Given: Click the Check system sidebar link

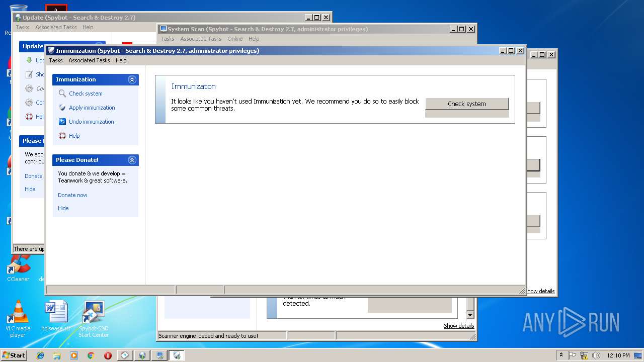Looking at the screenshot, I should [86, 94].
